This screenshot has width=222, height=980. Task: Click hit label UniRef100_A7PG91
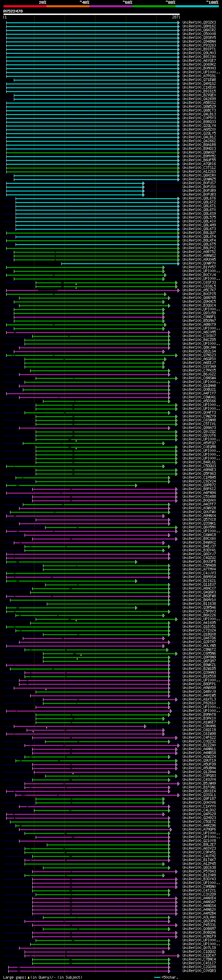pos(199,76)
